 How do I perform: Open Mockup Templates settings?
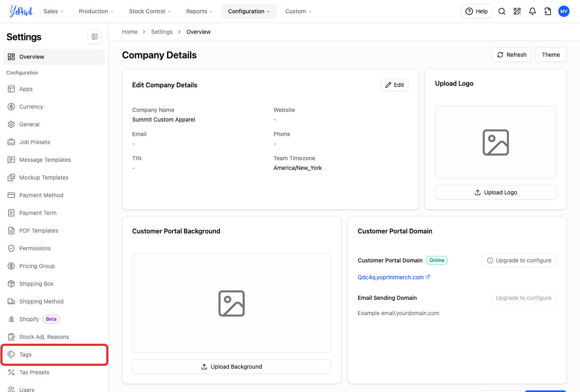tap(54, 177)
